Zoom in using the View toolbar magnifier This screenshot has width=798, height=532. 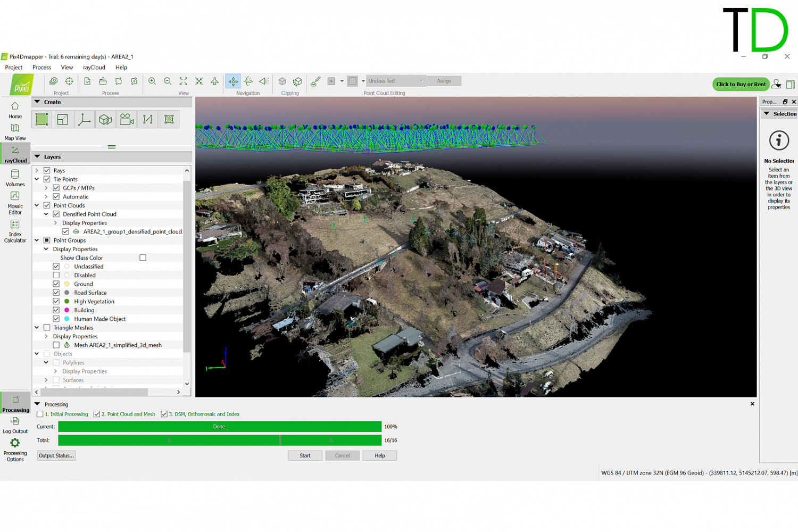click(x=152, y=81)
